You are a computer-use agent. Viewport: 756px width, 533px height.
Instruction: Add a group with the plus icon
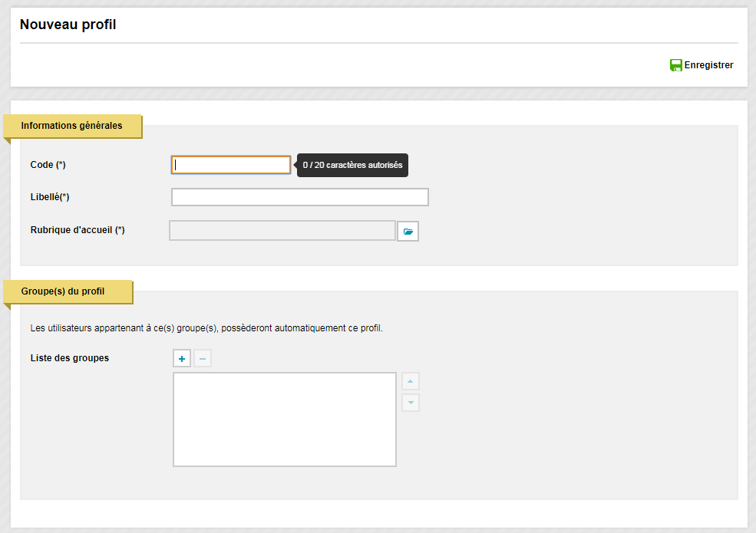[x=182, y=359]
